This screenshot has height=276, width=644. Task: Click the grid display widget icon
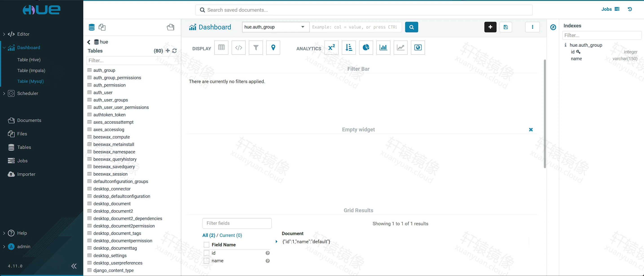(x=221, y=48)
